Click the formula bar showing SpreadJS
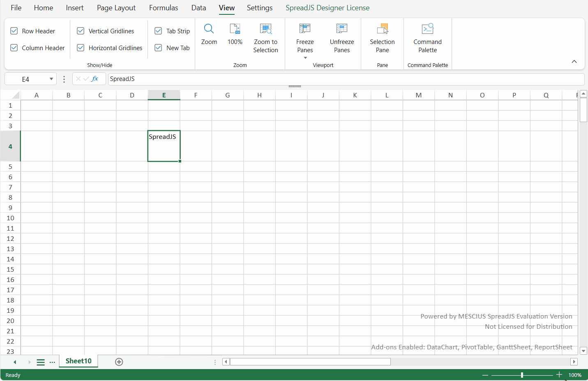Screen dimensions: 588x381 pyautogui.click(x=346, y=79)
